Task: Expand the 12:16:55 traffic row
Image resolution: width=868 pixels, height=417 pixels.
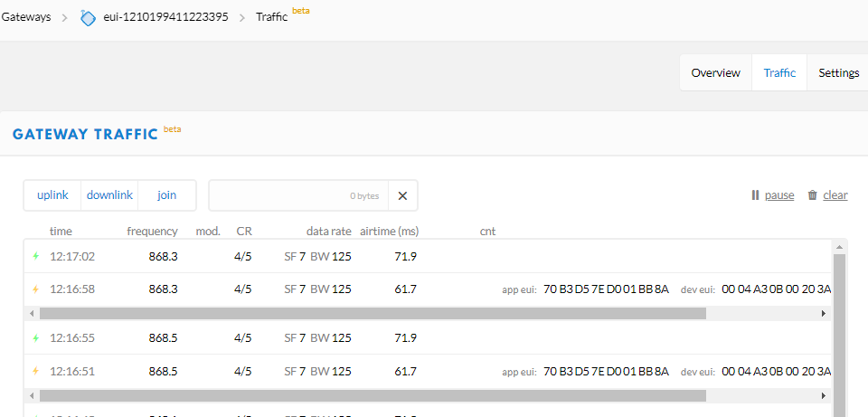Action: coord(362,338)
